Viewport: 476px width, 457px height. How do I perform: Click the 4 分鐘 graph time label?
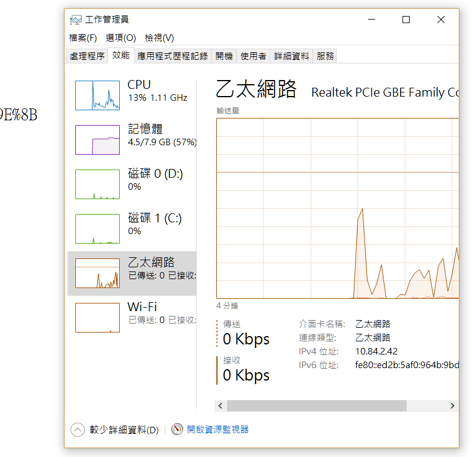click(x=227, y=306)
